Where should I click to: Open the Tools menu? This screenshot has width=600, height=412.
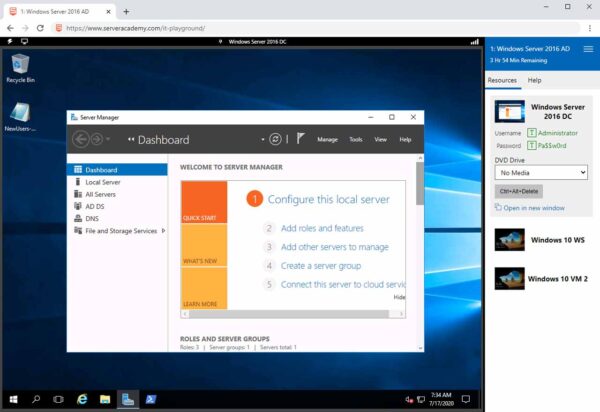coord(356,140)
